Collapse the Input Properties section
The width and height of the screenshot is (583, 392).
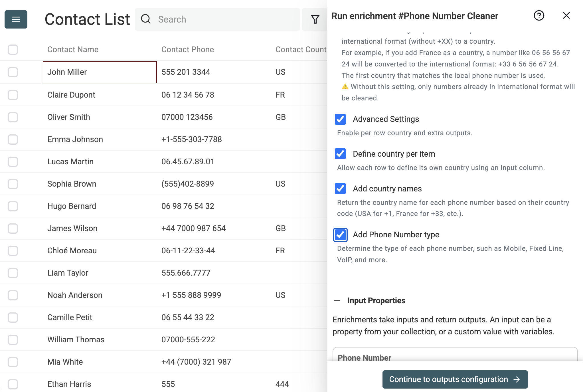pos(337,301)
